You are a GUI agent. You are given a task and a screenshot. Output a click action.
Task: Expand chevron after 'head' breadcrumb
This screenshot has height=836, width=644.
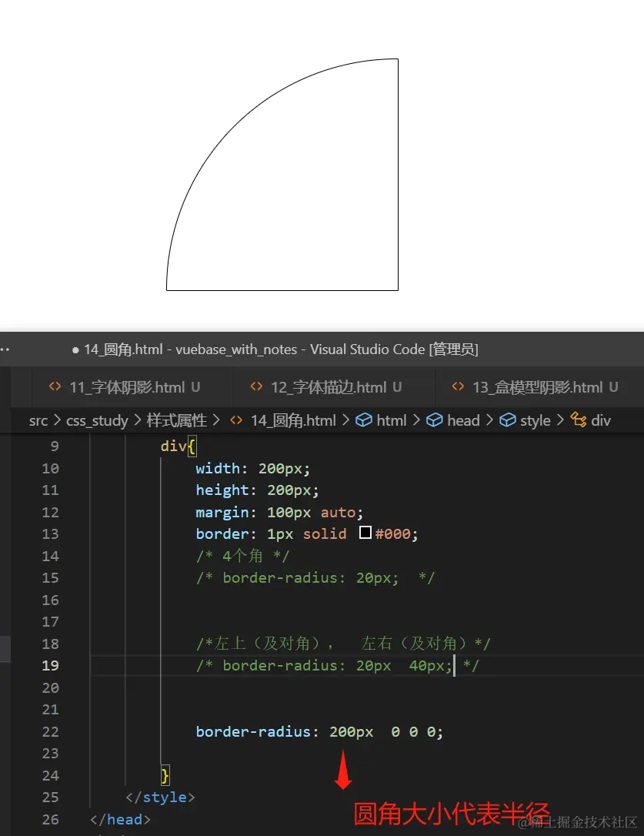(489, 420)
